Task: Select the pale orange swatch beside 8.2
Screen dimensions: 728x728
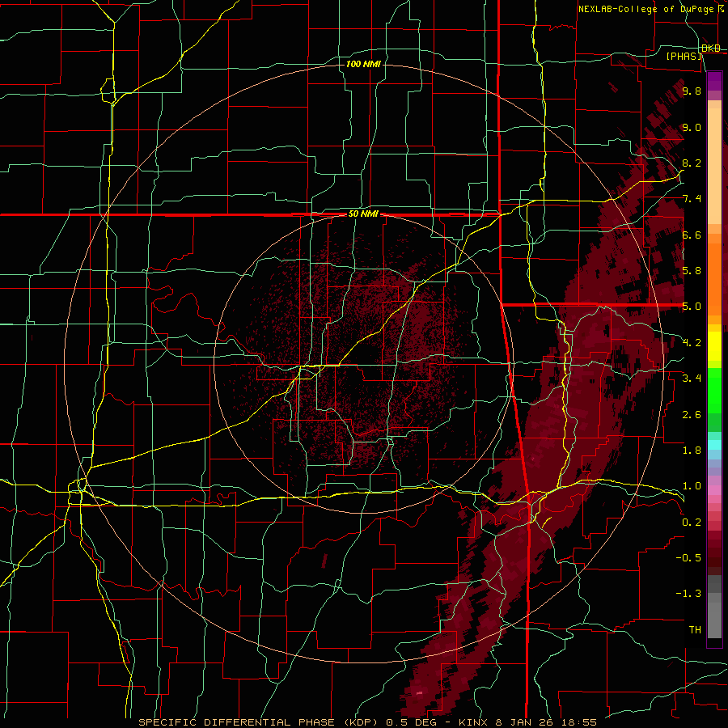Action: [714, 166]
